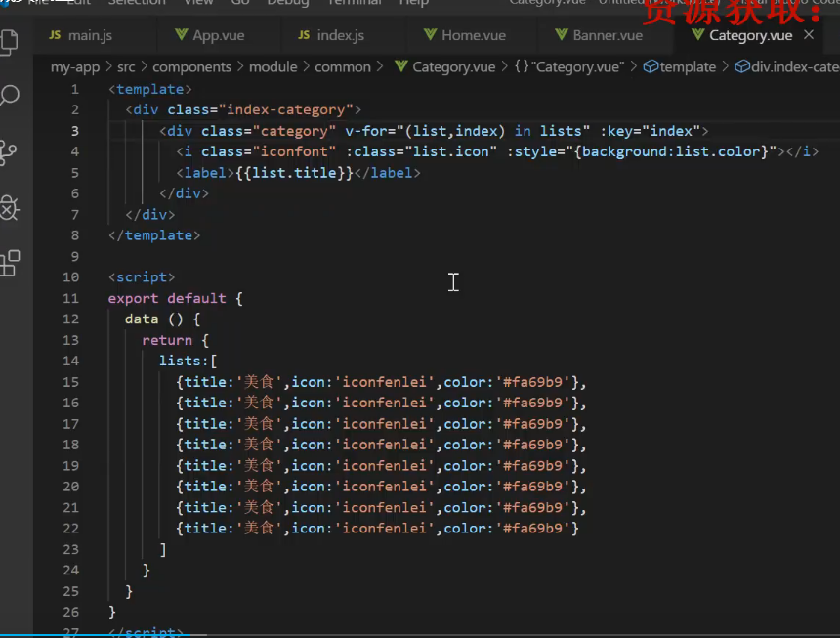Open the Terminal menu

pos(355,2)
